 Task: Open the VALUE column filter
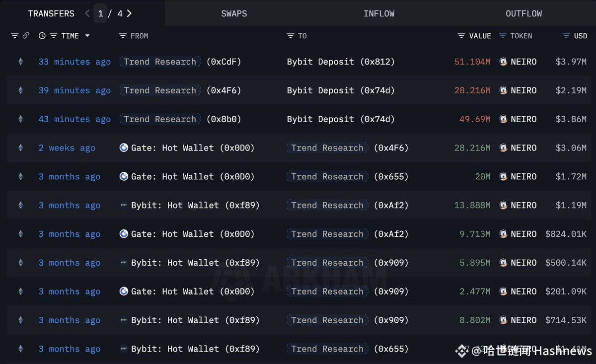461,36
